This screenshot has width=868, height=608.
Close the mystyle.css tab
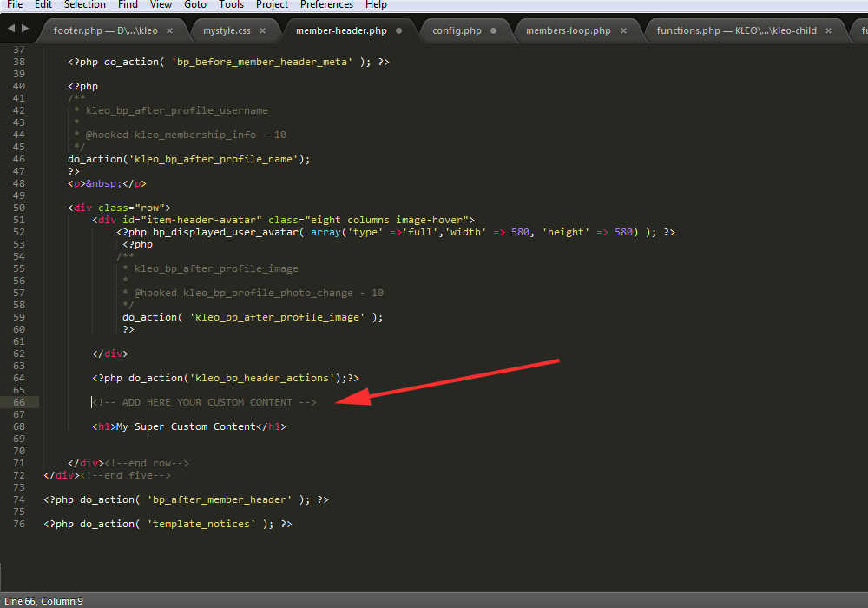pyautogui.click(x=266, y=30)
